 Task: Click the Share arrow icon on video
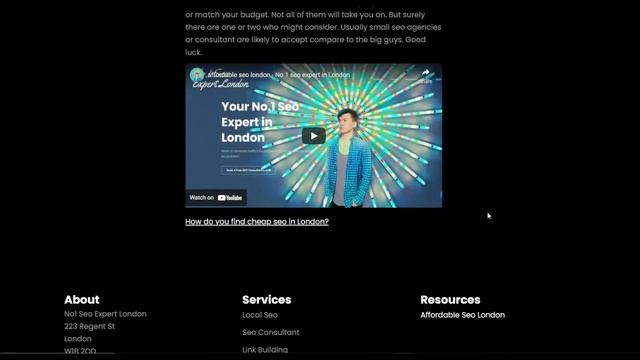pyautogui.click(x=425, y=73)
